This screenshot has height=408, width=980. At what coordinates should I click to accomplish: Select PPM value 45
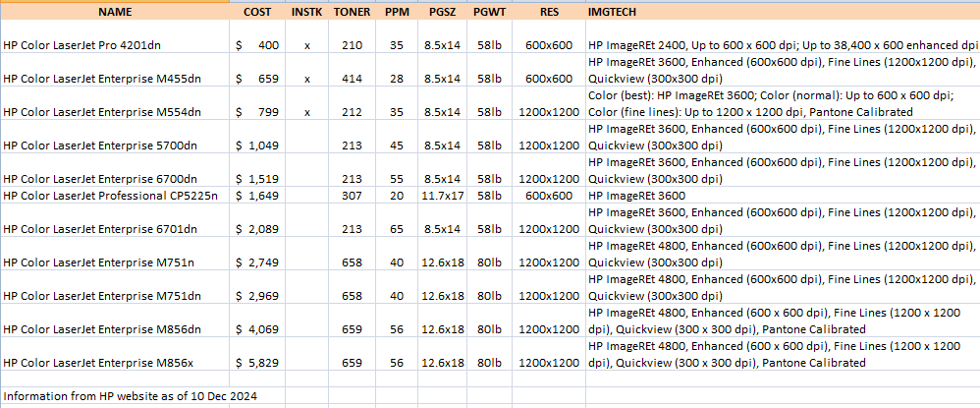[397, 136]
